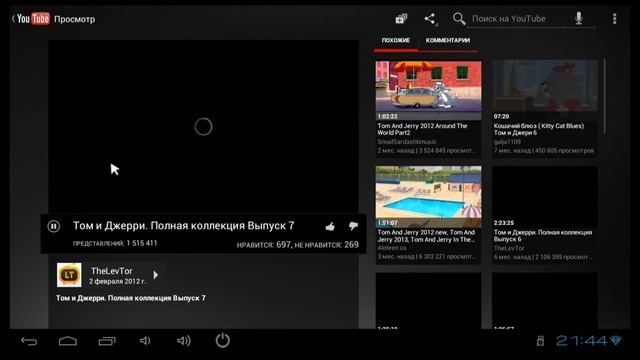Pause the video playback
The width and height of the screenshot is (640, 360).
[x=53, y=226]
